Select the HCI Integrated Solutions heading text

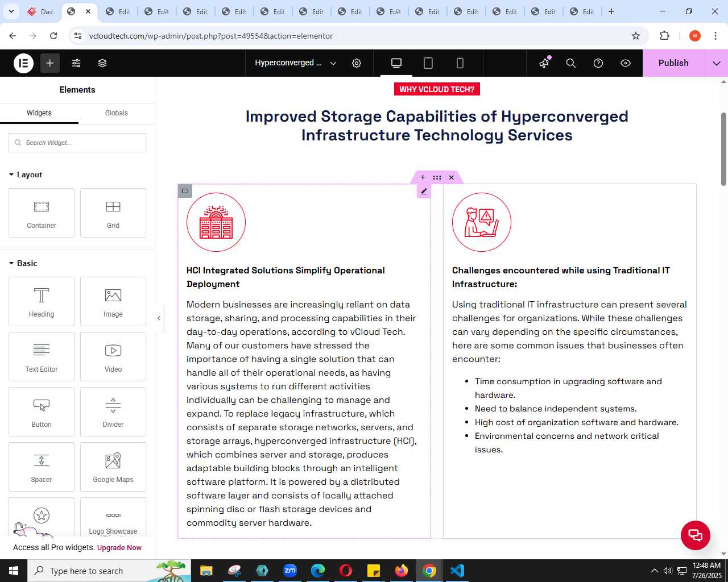[286, 277]
